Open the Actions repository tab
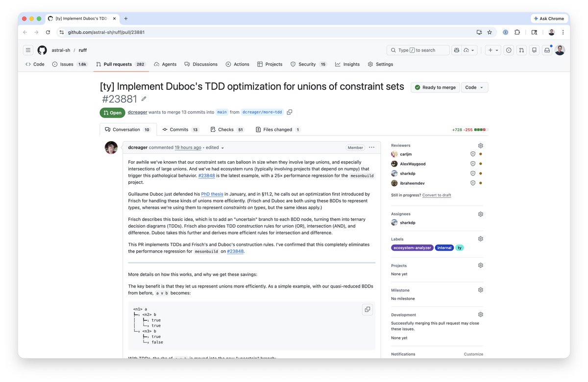Screen dimensions: 588x382 pos(238,64)
